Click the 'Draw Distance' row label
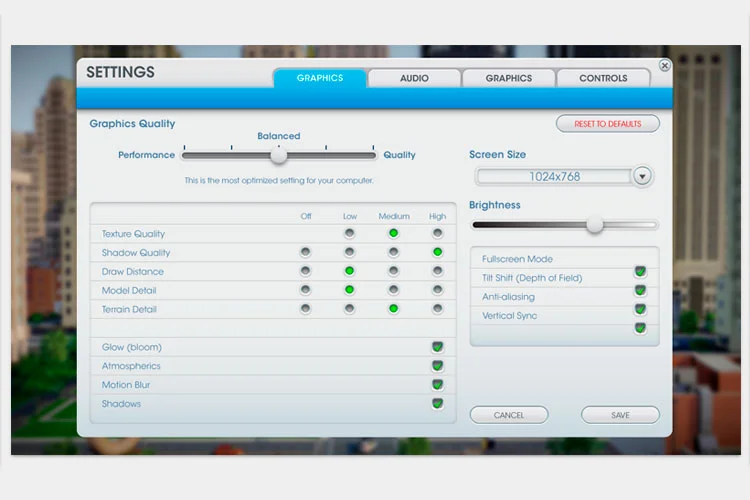 (x=132, y=272)
